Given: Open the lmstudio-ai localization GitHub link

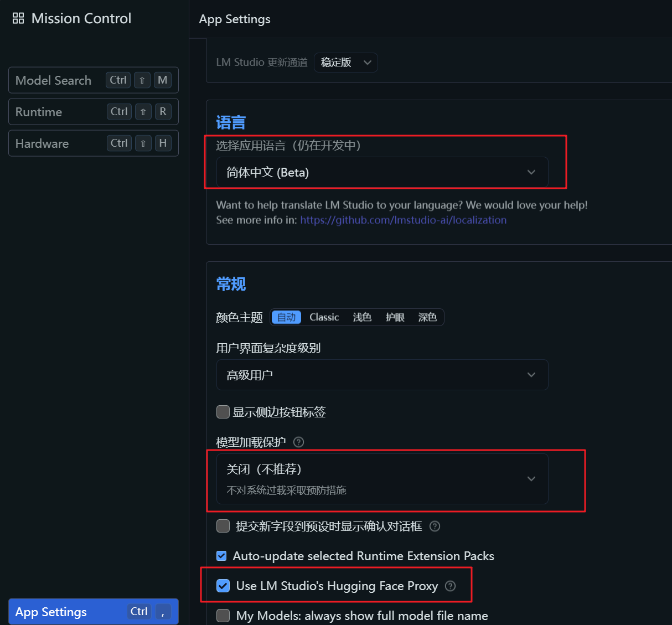Looking at the screenshot, I should tap(403, 220).
